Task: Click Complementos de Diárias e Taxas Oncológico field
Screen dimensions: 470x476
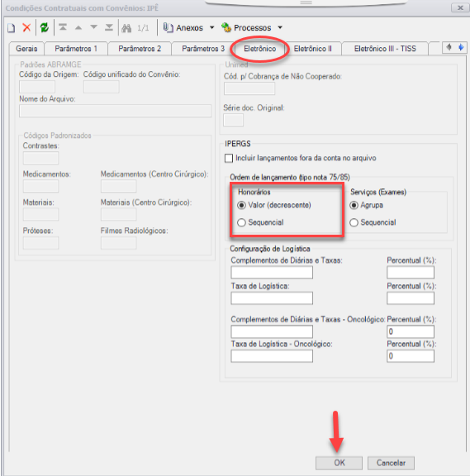Action: coord(272,331)
